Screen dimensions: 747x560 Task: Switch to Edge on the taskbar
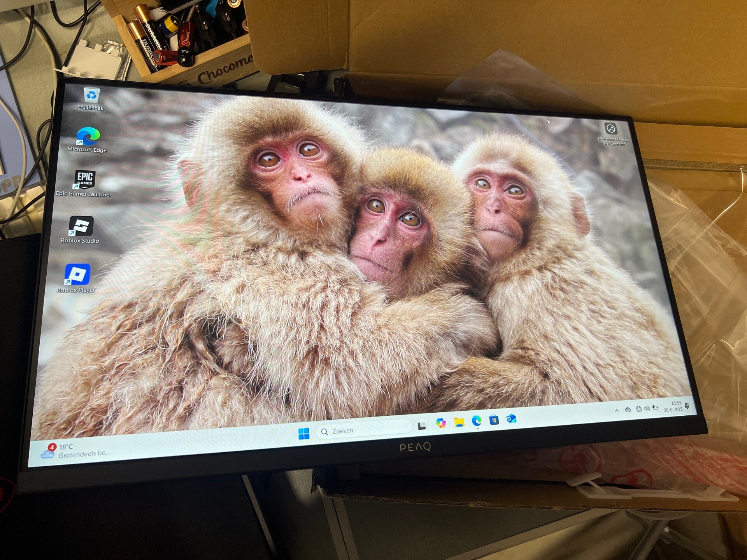click(477, 421)
